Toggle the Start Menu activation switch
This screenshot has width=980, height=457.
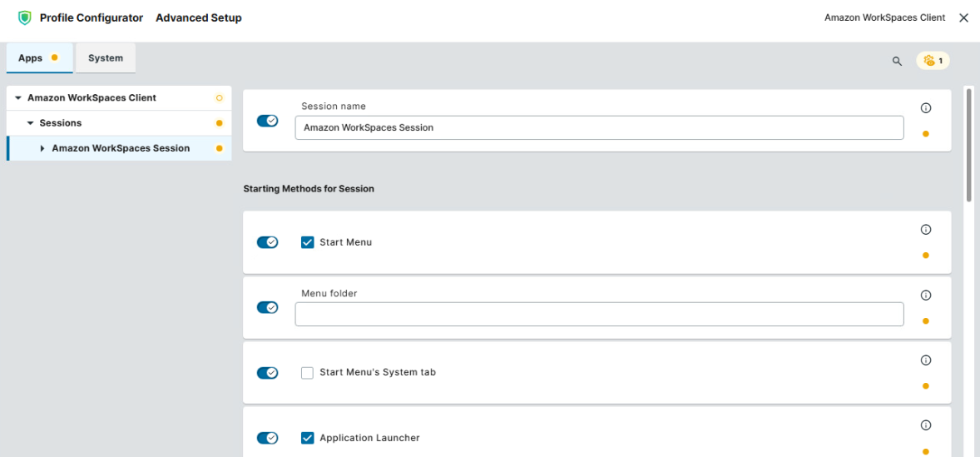click(268, 242)
